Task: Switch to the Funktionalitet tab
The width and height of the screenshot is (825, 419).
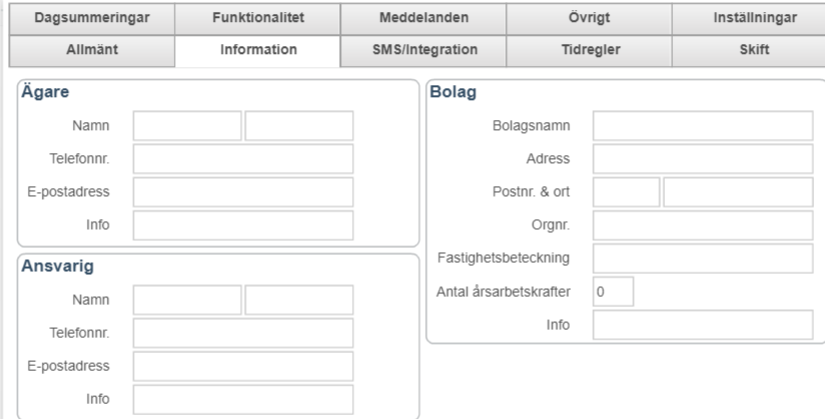Action: tap(257, 17)
